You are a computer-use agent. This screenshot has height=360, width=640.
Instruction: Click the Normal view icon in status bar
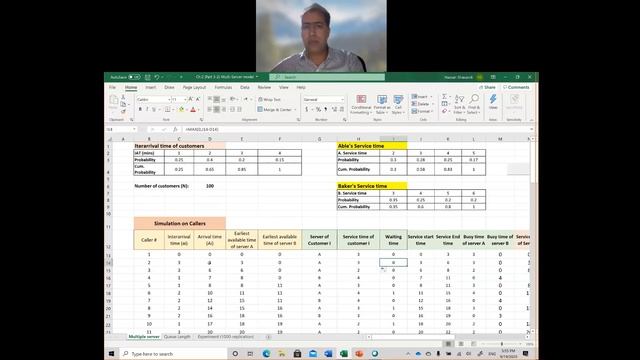pyautogui.click(x=448, y=344)
